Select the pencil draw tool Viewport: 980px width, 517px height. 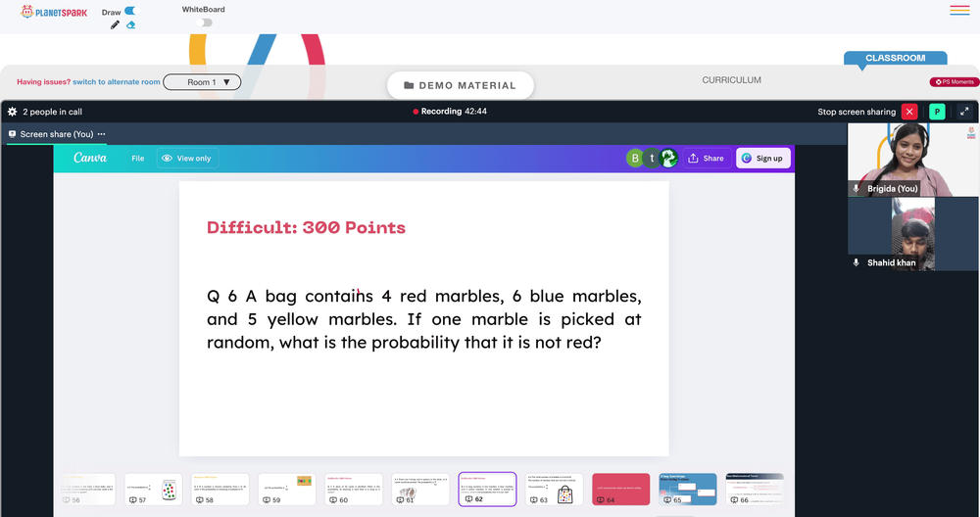pos(115,25)
